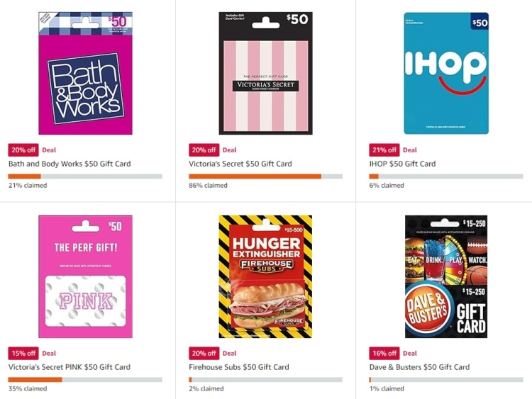
Task: Click the Deal label beside Bath and Body Works
Action: (x=49, y=150)
